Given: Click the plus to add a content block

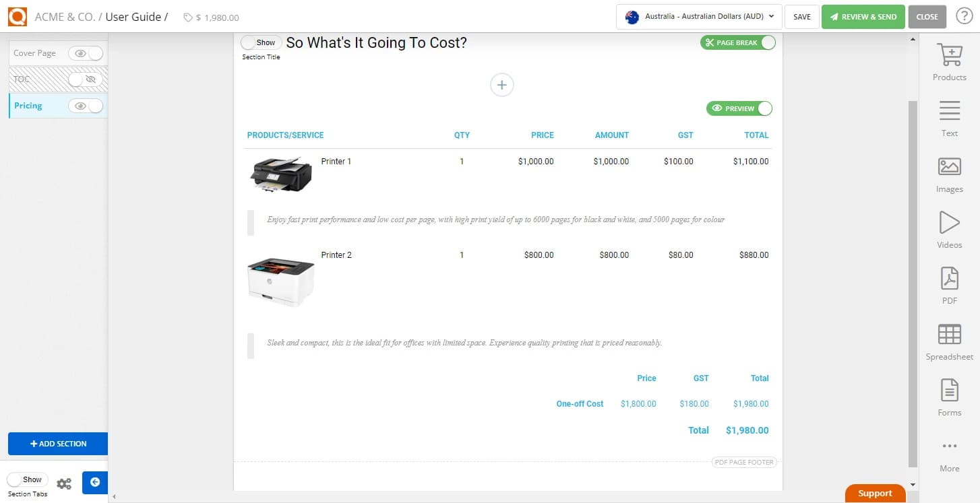Looking at the screenshot, I should (x=501, y=85).
